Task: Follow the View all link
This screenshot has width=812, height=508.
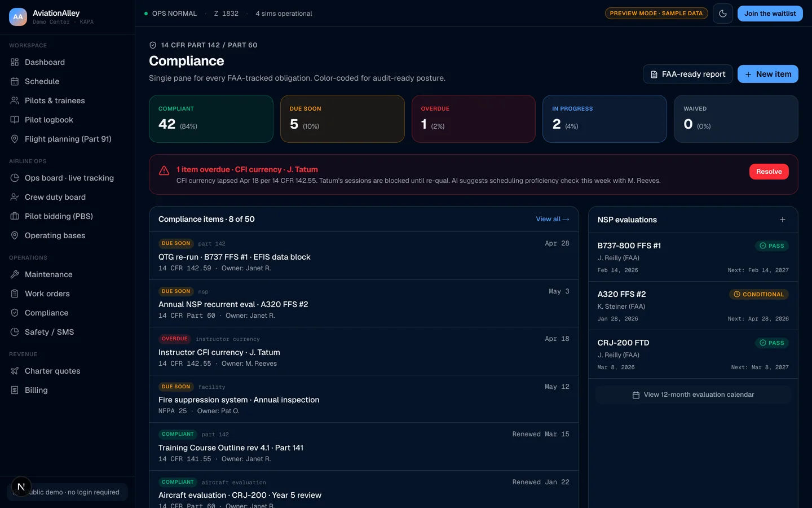Action: pyautogui.click(x=553, y=219)
